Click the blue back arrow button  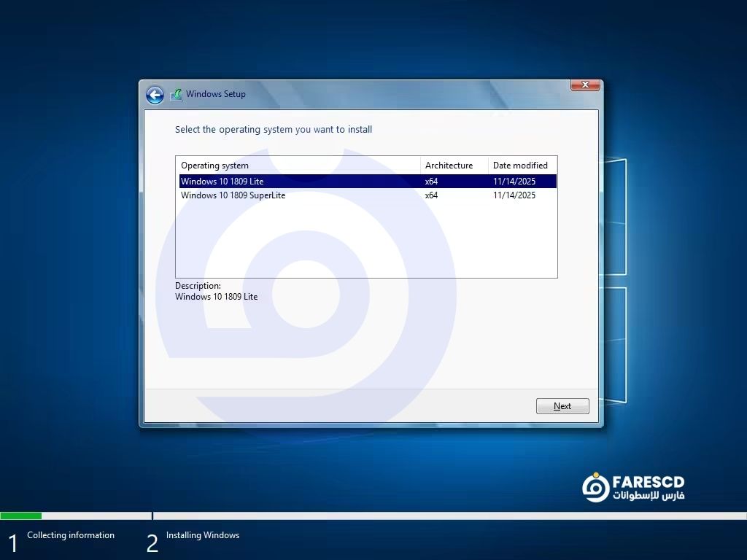(x=155, y=95)
